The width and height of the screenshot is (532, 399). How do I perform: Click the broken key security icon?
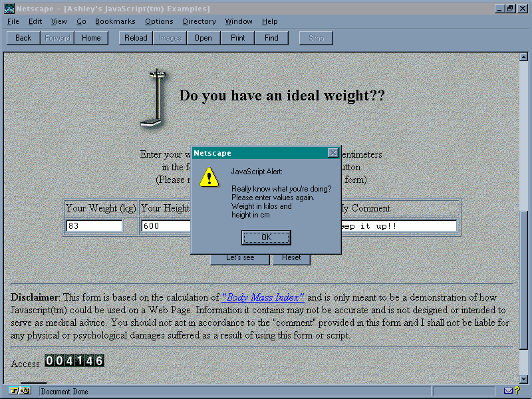pyautogui.click(x=20, y=391)
